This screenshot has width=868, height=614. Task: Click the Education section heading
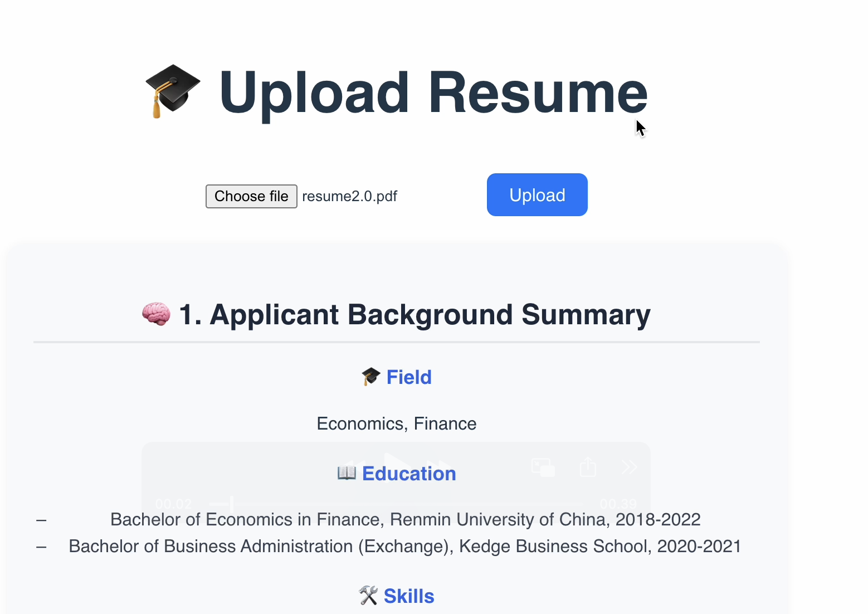pyautogui.click(x=409, y=474)
